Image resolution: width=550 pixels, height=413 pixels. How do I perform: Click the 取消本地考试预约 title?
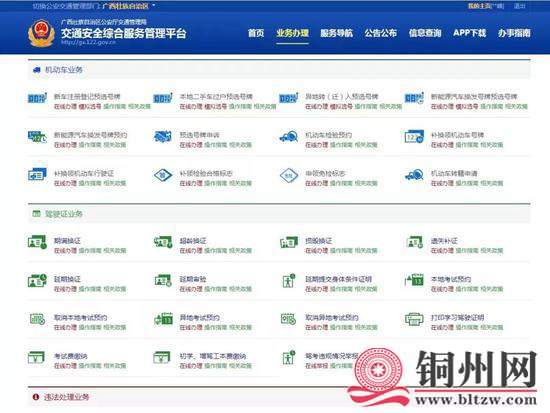(x=80, y=317)
